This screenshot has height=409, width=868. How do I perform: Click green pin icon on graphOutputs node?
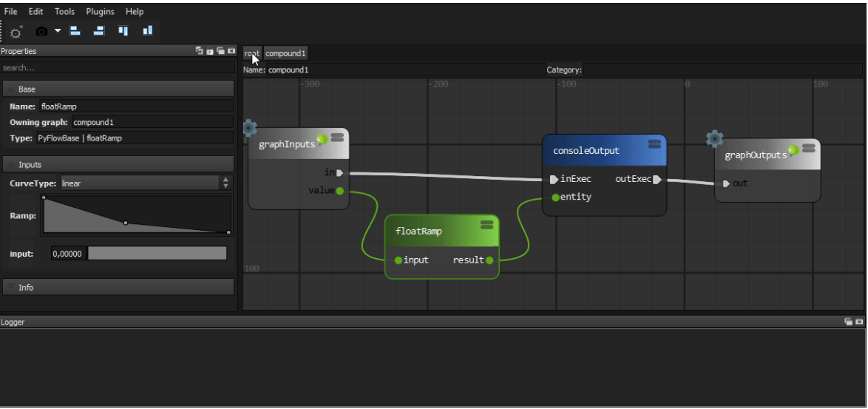click(793, 150)
